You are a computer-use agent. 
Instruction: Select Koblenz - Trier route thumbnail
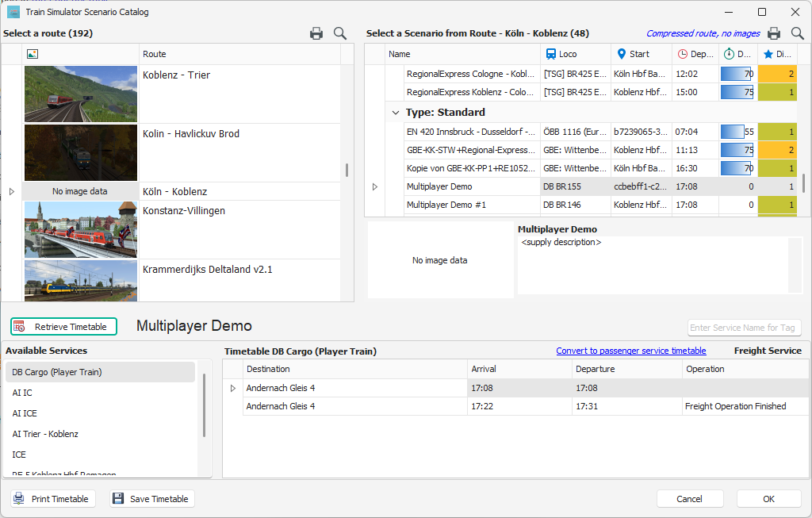[x=81, y=94]
